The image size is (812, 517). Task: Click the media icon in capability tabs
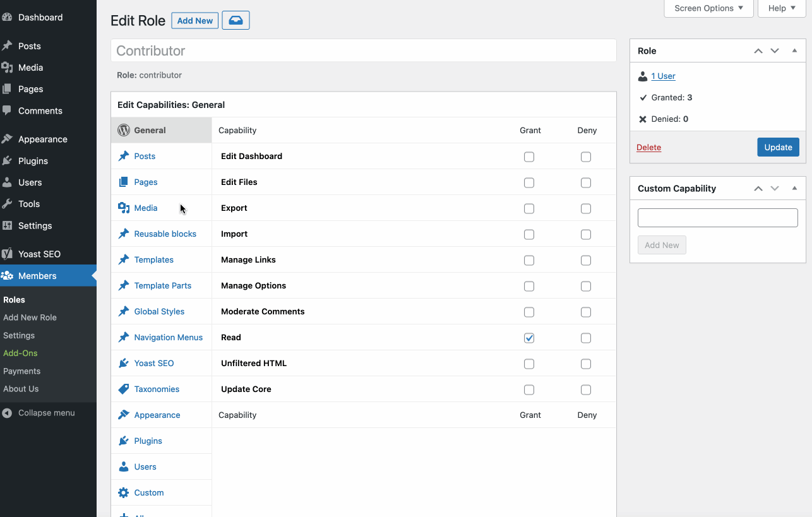[x=124, y=208]
